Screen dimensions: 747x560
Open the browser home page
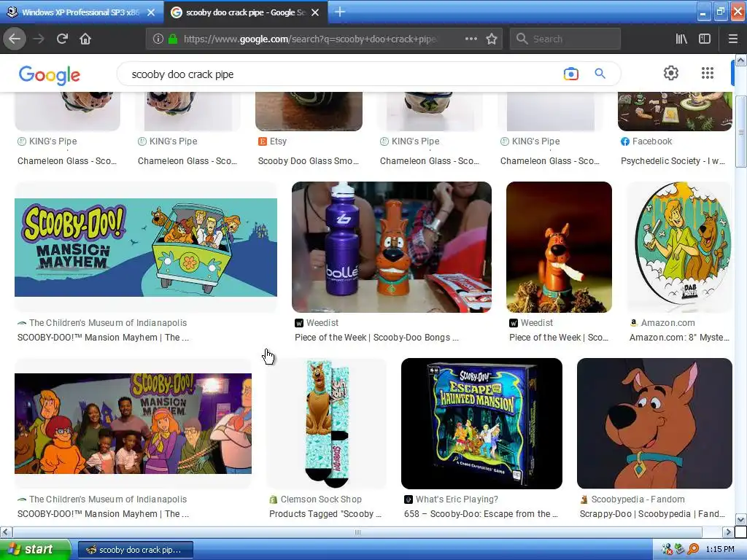85,39
